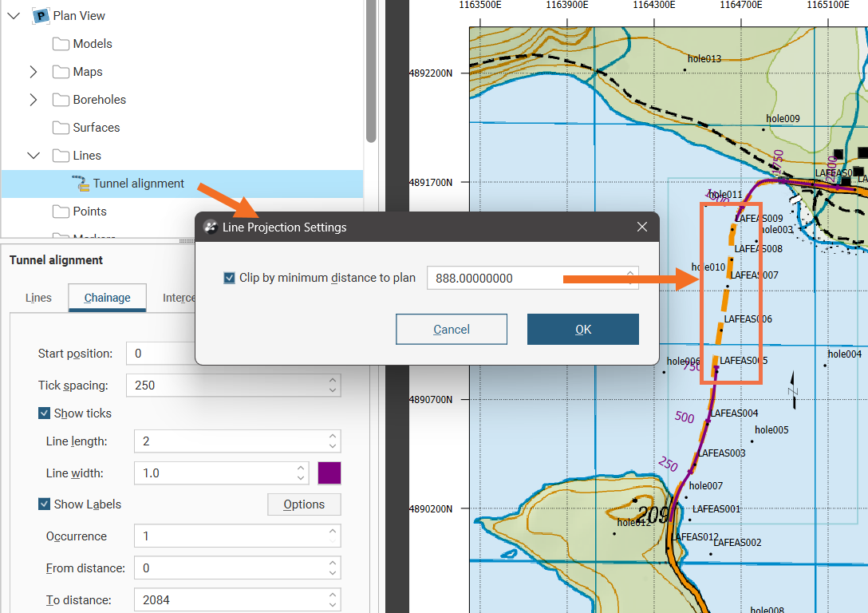Select the Chainage tab

point(107,298)
